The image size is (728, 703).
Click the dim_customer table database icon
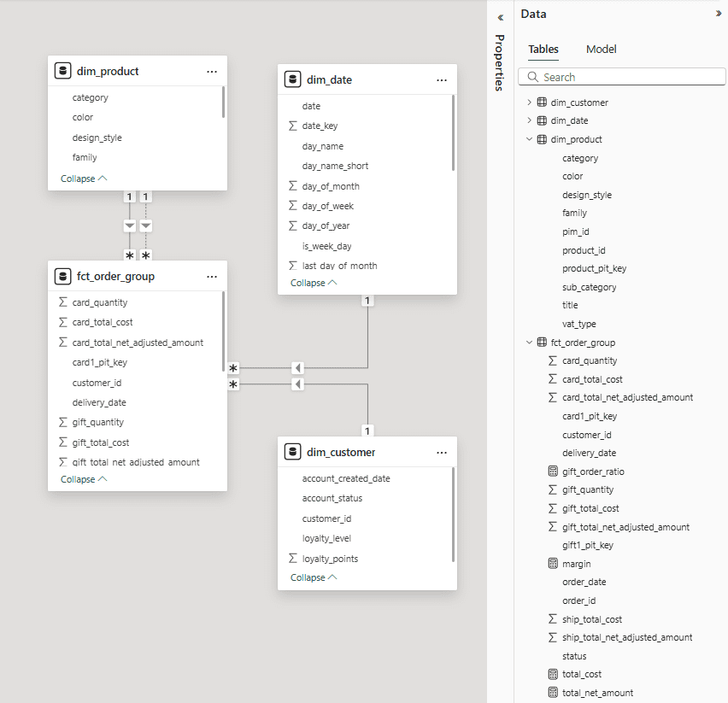[x=292, y=452]
